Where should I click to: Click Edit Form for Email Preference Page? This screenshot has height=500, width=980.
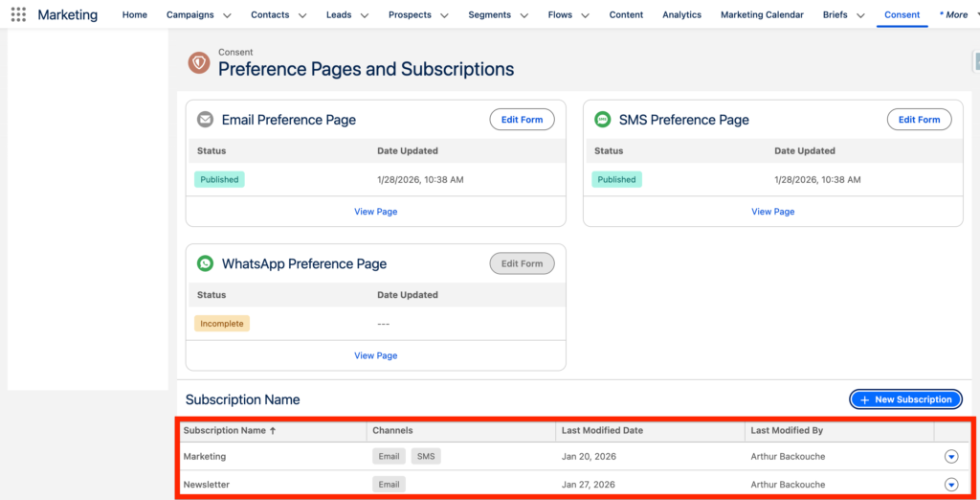point(522,120)
